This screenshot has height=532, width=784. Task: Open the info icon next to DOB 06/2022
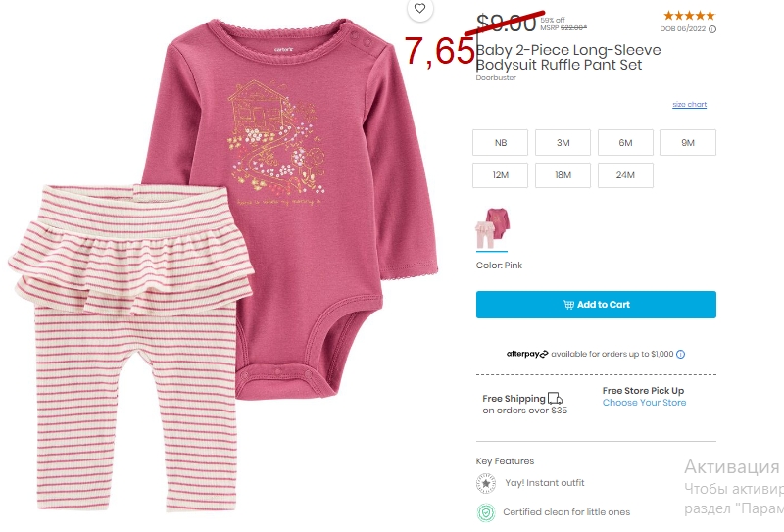(712, 29)
